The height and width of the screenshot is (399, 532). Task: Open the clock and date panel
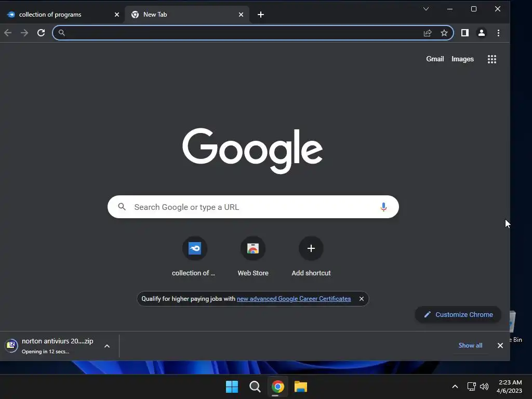pos(509,387)
